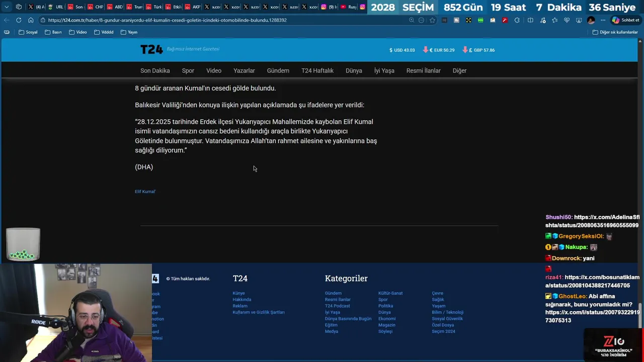Click the green extension icon in toolbar
This screenshot has width=644, height=362.
pyautogui.click(x=480, y=20)
